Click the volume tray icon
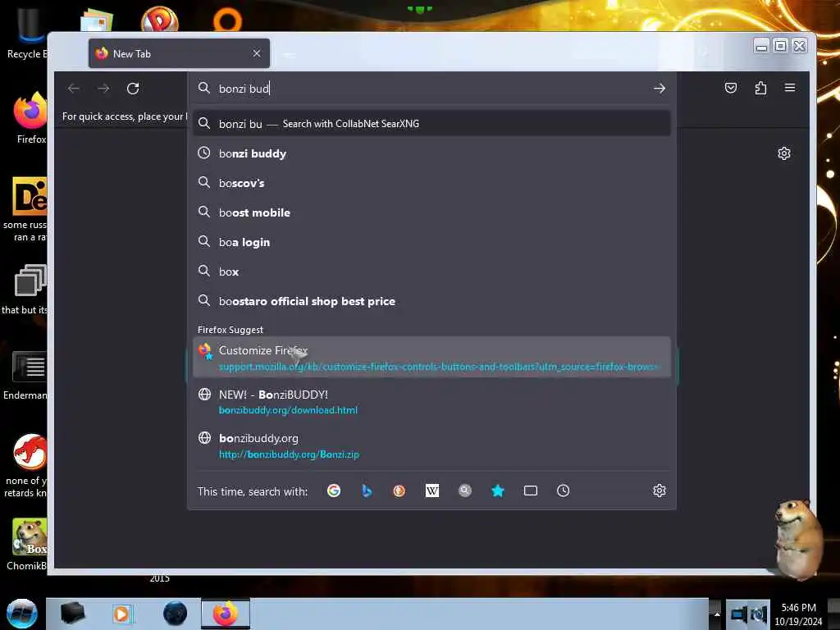Image resolution: width=840 pixels, height=630 pixels. coord(759,614)
